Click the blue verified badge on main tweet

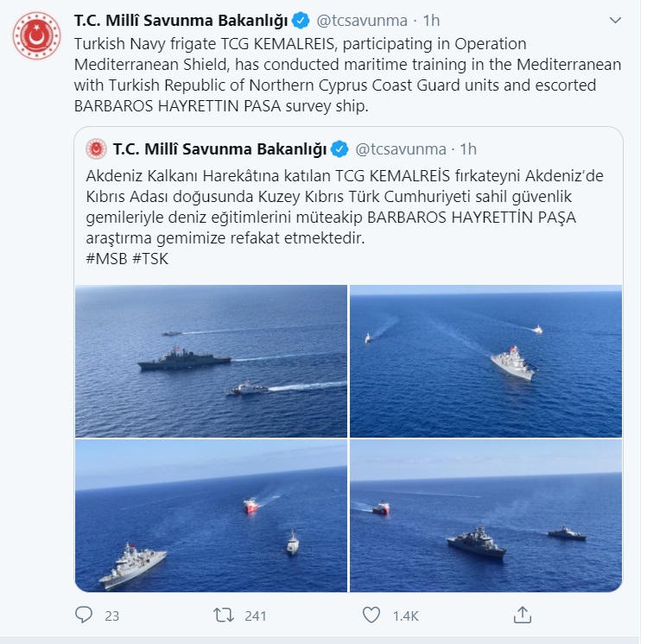tap(301, 21)
